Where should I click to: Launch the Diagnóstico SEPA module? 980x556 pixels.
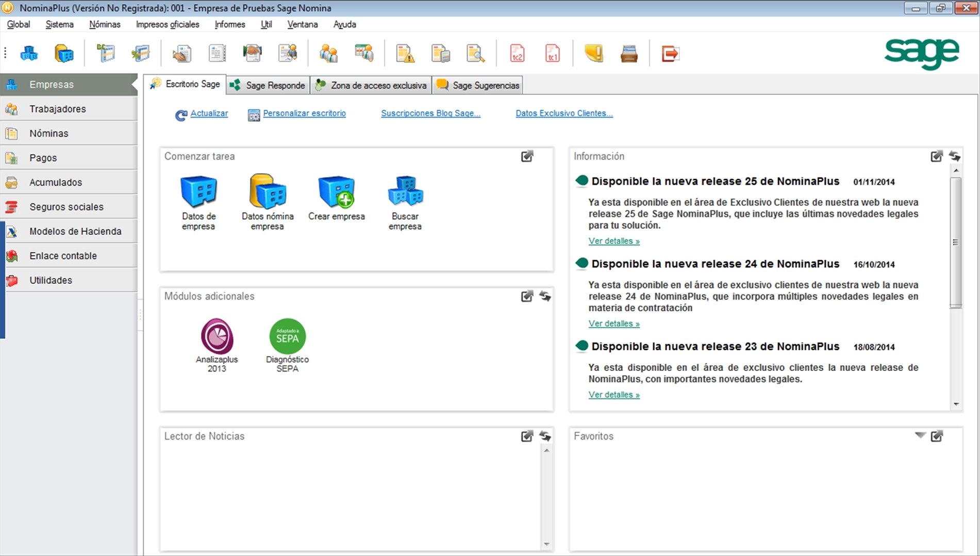[287, 345]
